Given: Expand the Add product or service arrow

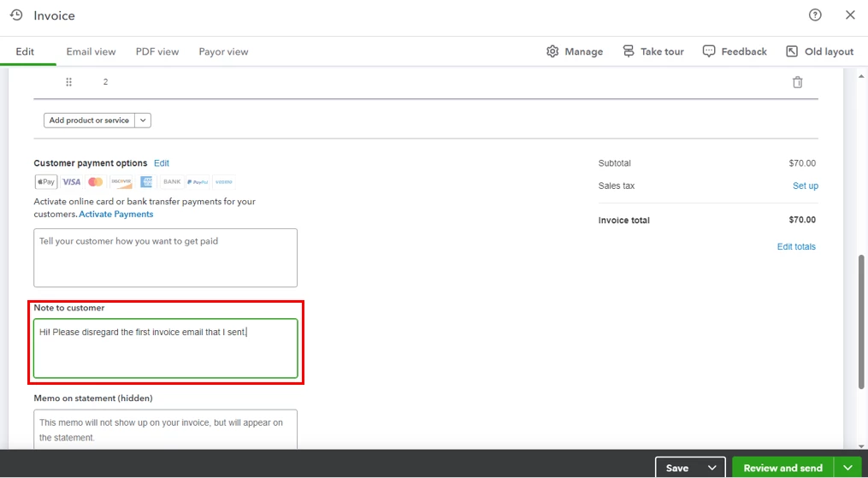Looking at the screenshot, I should 143,120.
